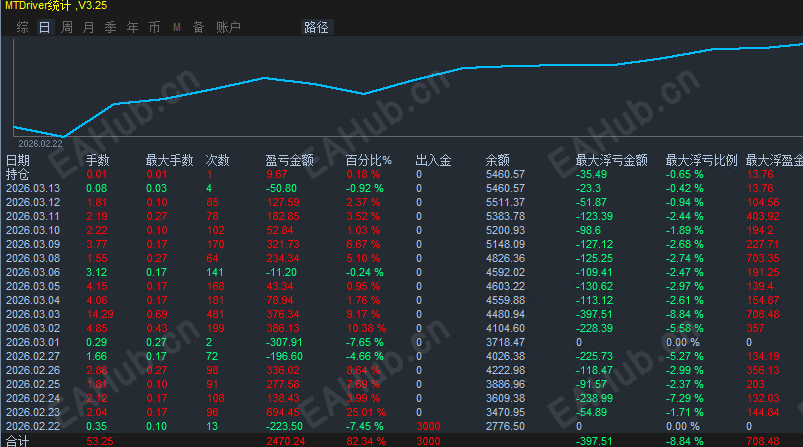Open the 备 notes tab

pos(199,27)
